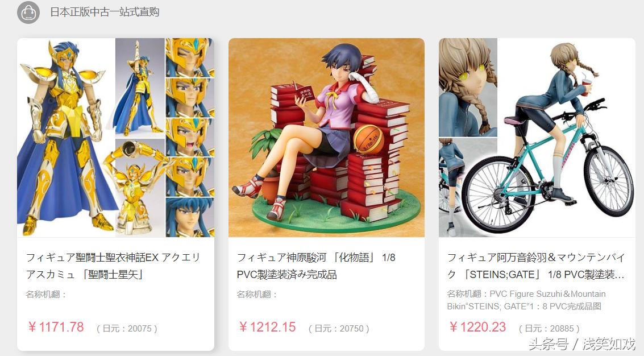Viewport: 644px width, 356px height.
Task: Click the ¥1171.78 price
Action: point(56,327)
